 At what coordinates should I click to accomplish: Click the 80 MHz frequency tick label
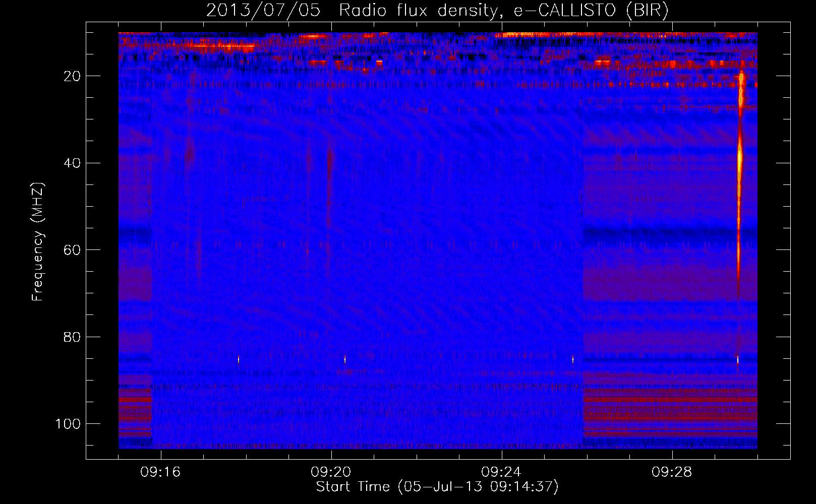[x=73, y=337]
